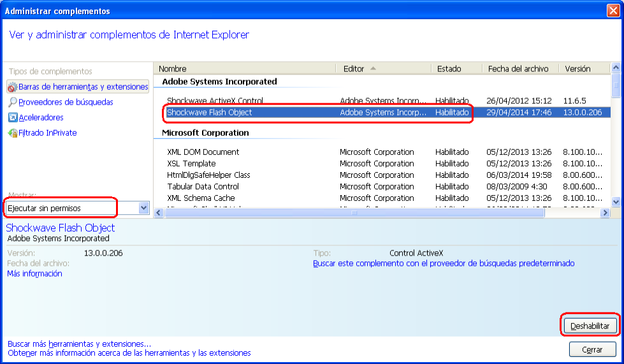Click the Cerrar button
The height and width of the screenshot is (364, 624).
coord(591,350)
